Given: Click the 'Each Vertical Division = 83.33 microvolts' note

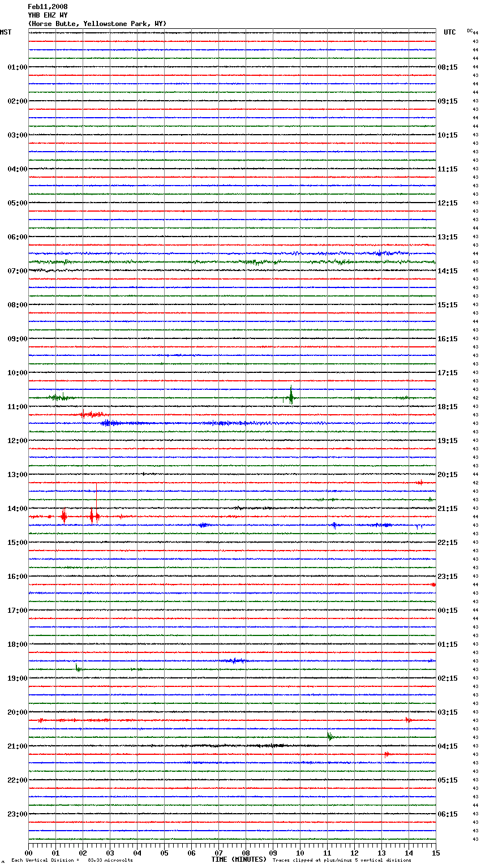Looking at the screenshot, I should pos(72,861).
